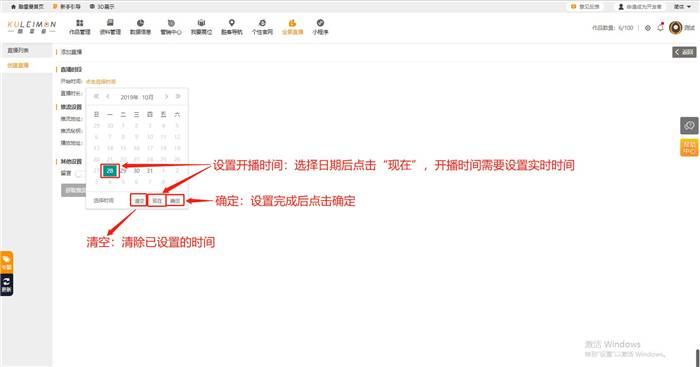Open the orange help badge on right edge
Viewport: 700px width, 367px height.
click(689, 147)
